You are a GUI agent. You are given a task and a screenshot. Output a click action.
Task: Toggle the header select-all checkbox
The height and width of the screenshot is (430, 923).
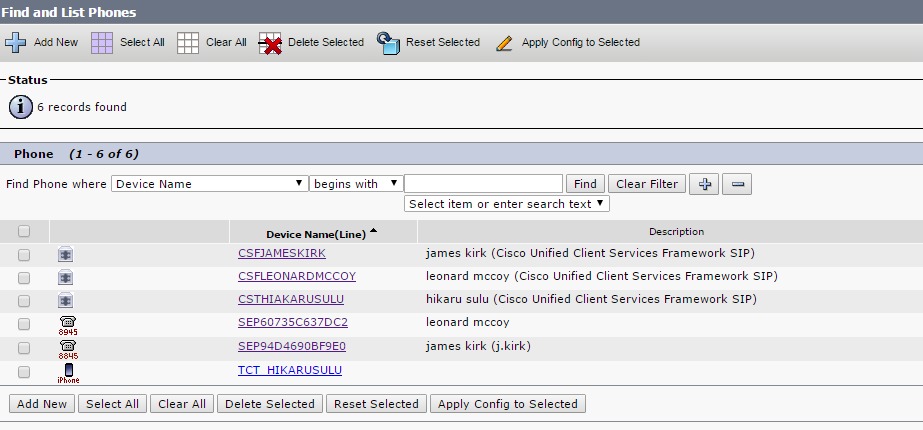point(24,231)
